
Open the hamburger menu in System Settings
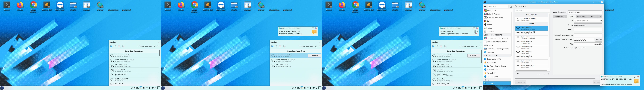pos(485,7)
